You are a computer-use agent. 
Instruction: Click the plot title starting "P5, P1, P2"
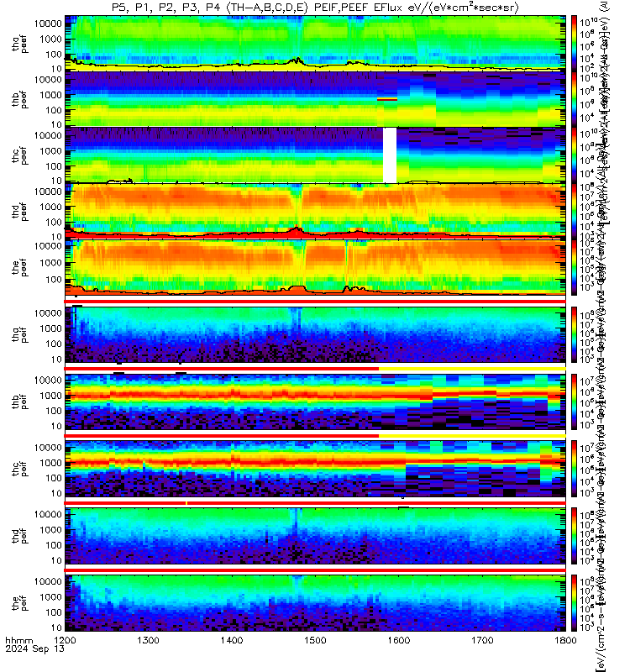315,8
